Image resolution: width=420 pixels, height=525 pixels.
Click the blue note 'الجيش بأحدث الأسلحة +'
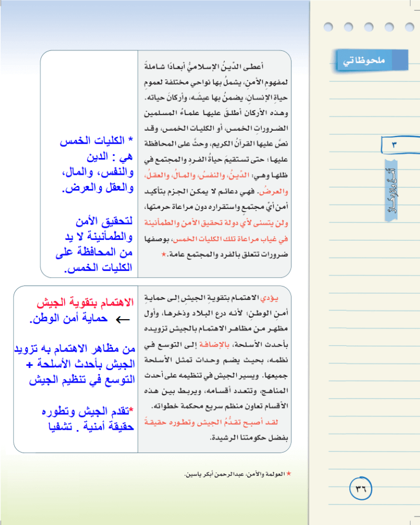pos(80,364)
